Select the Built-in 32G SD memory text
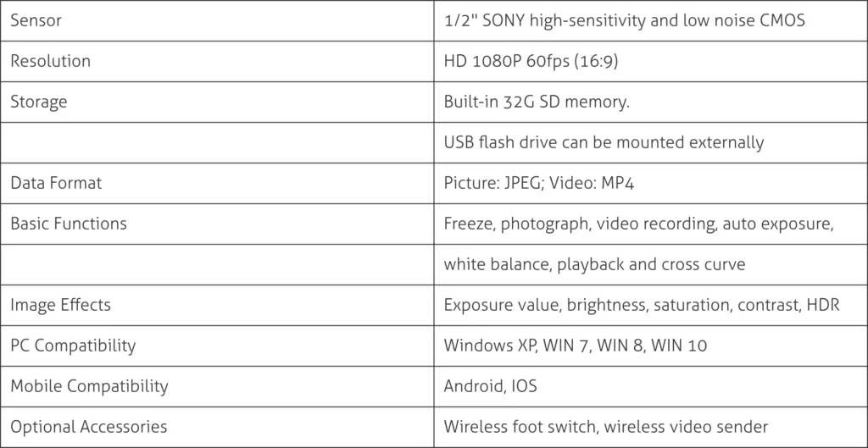868x448 pixels. [537, 102]
